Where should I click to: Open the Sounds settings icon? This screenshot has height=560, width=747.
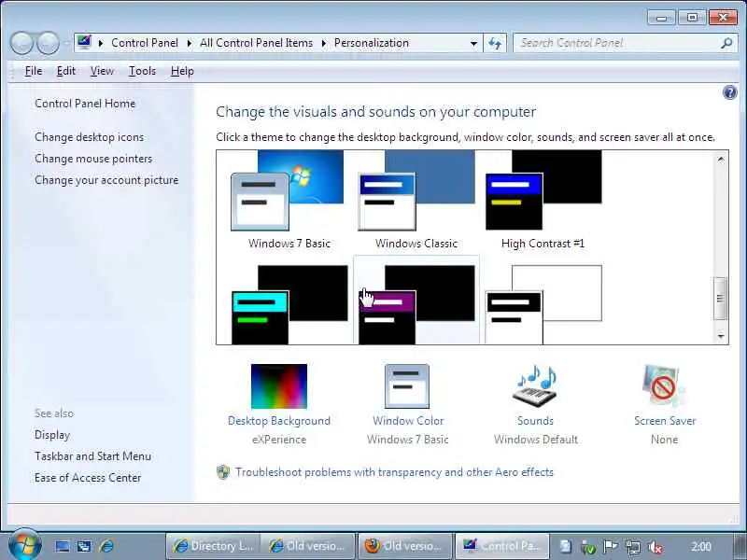pyautogui.click(x=536, y=386)
